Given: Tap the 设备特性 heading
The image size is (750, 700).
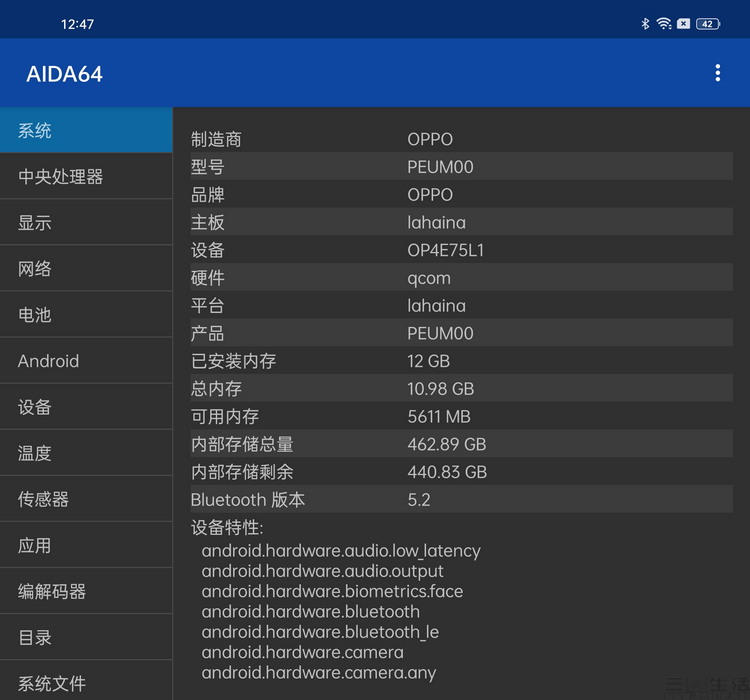Looking at the screenshot, I should pyautogui.click(x=227, y=528).
